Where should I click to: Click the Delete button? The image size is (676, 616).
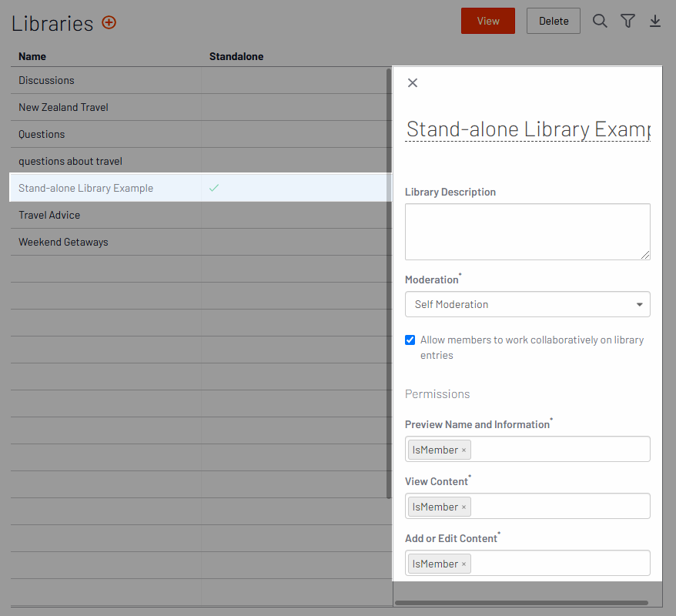point(553,21)
